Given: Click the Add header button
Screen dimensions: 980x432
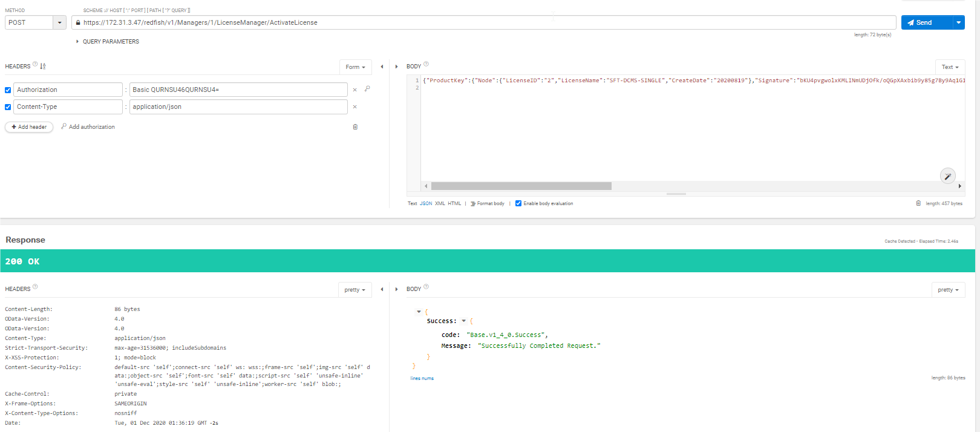Looking at the screenshot, I should 29,127.
